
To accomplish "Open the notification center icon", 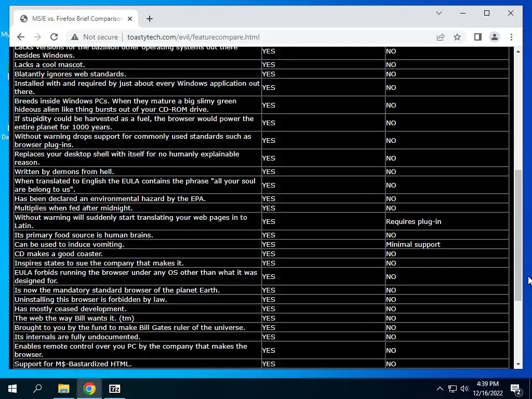I will click(516, 389).
